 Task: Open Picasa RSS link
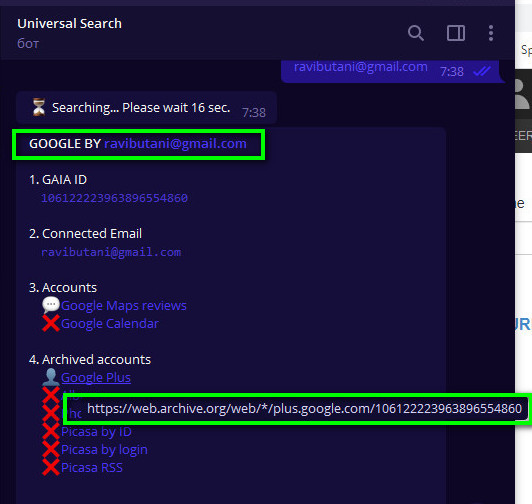92,467
